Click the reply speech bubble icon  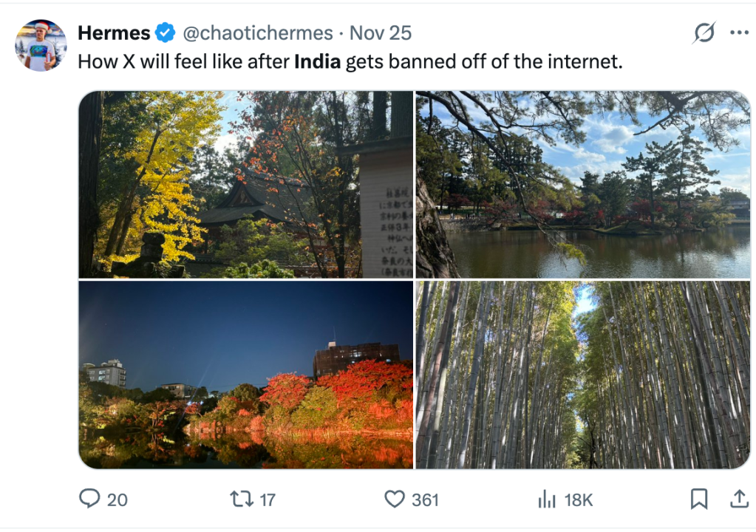89,499
